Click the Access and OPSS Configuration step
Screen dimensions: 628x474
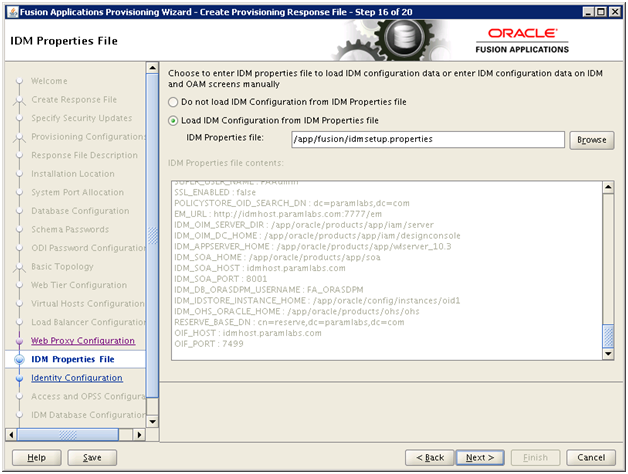point(89,396)
